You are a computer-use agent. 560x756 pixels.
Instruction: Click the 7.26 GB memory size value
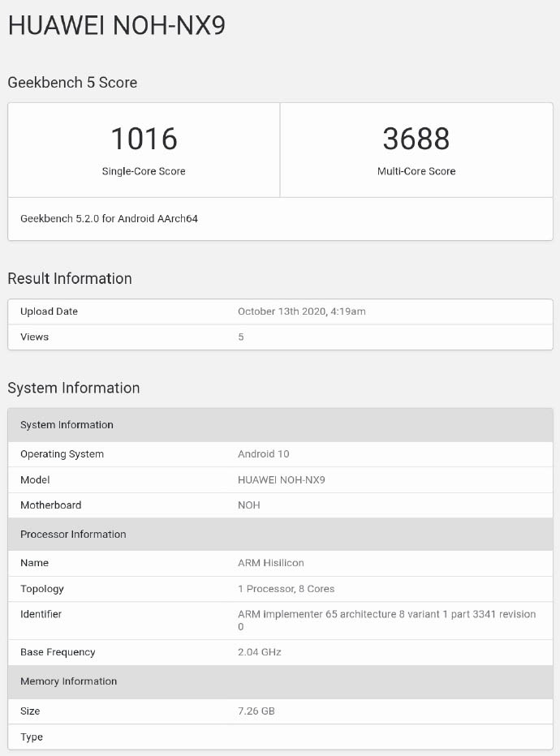(x=256, y=711)
